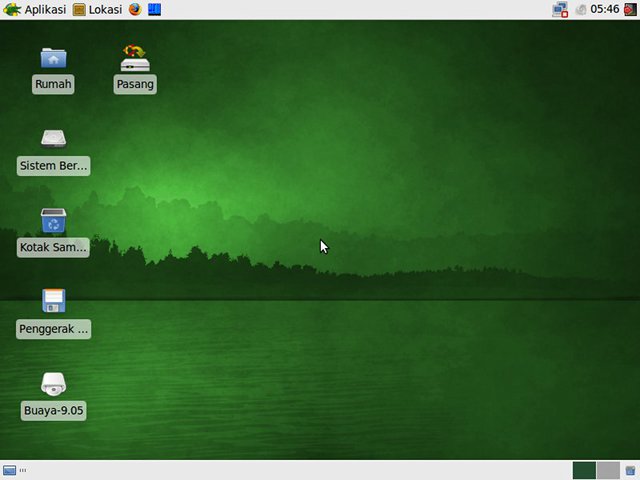Select the Rumah home folder icon
The image size is (640, 480).
coord(53,58)
